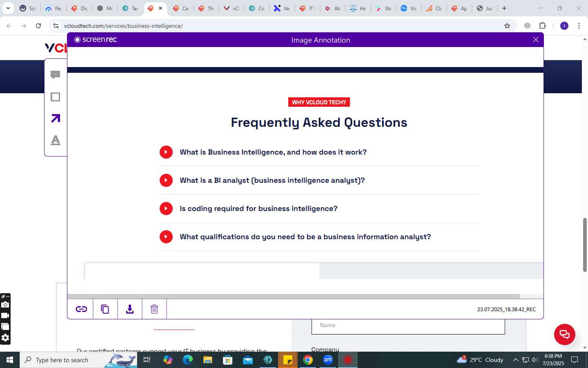This screenshot has height=368, width=588.
Task: Switch to the 'Scr' tab
Action: [28, 8]
